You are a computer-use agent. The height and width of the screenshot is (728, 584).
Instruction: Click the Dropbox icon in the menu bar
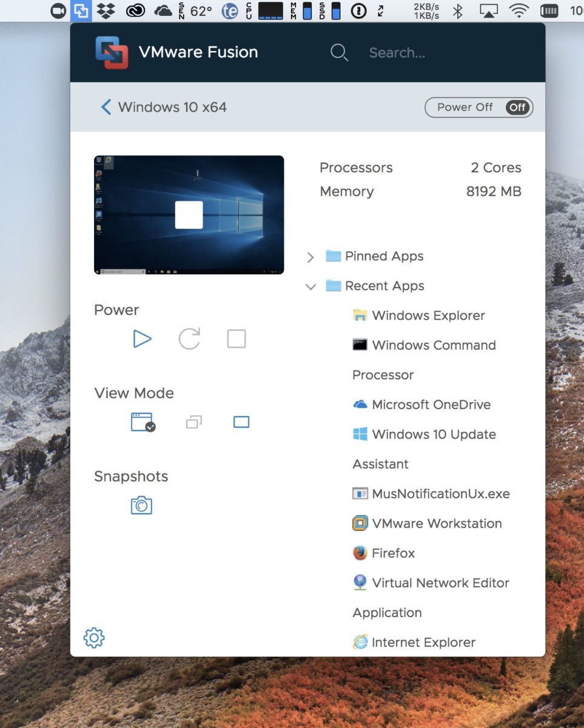click(104, 10)
